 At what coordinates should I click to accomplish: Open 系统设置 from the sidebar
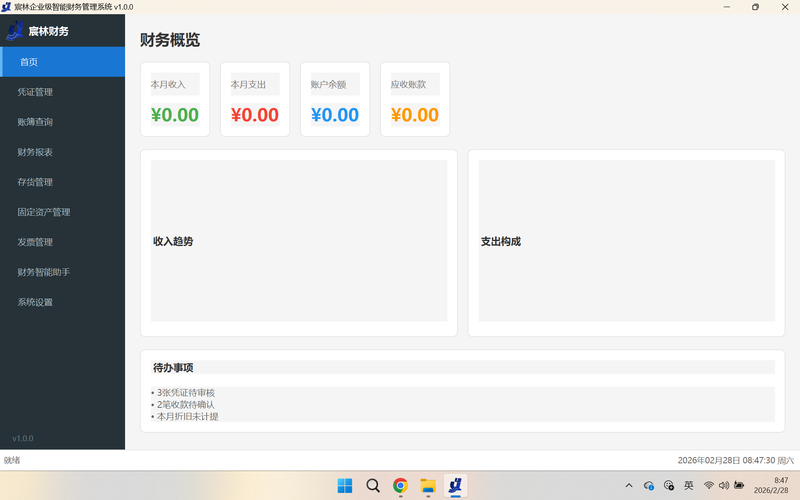(35, 302)
